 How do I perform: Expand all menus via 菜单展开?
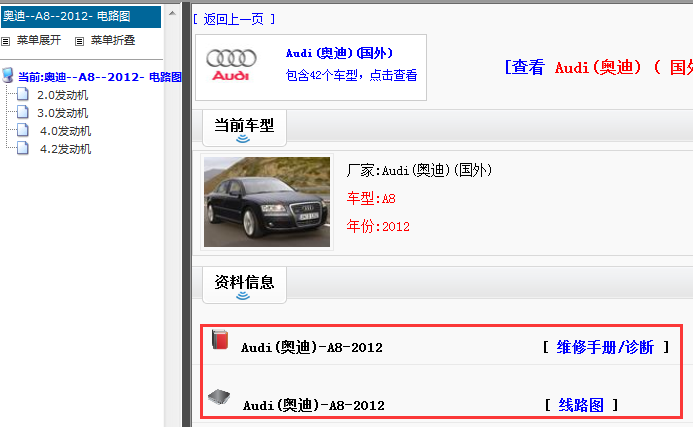coord(39,40)
